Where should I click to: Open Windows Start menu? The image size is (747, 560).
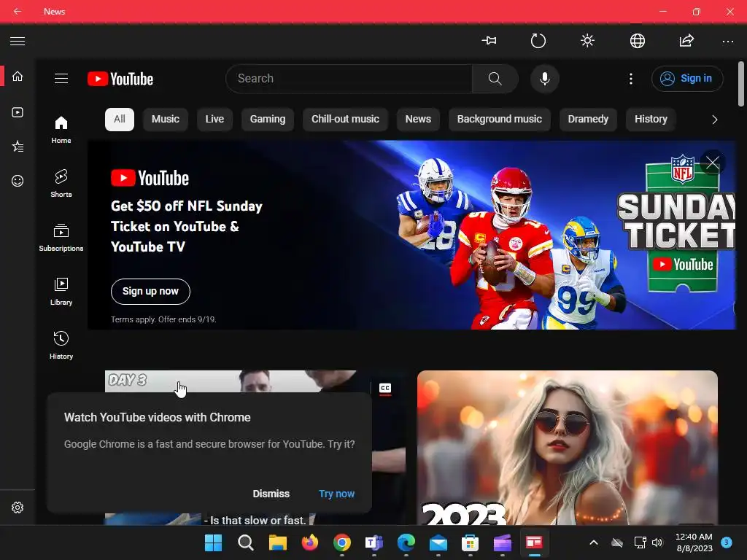(x=214, y=542)
